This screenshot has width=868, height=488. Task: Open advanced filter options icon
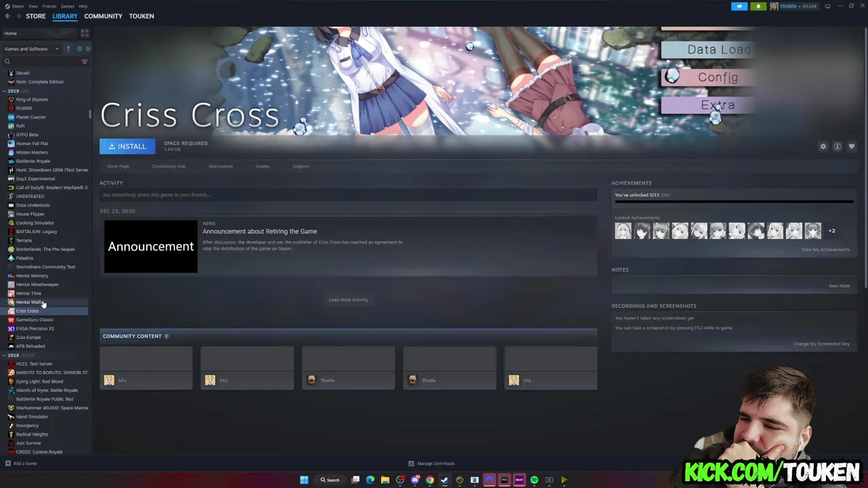click(x=85, y=62)
